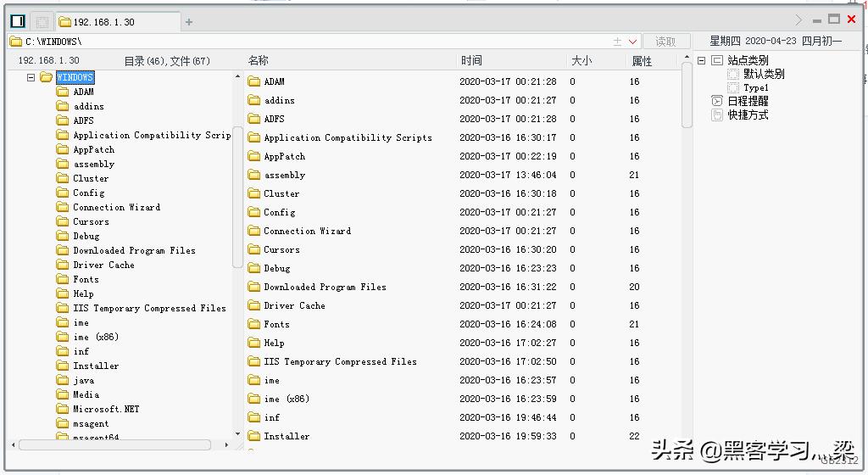Click the 日程提醒 icon
This screenshot has height=475, width=868.
coord(717,101)
